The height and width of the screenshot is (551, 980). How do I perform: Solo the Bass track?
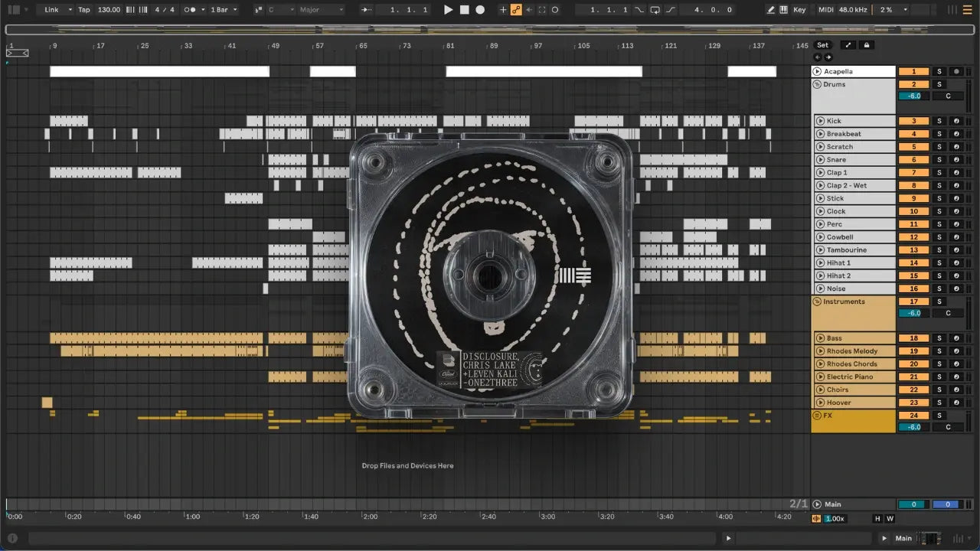[x=939, y=338]
